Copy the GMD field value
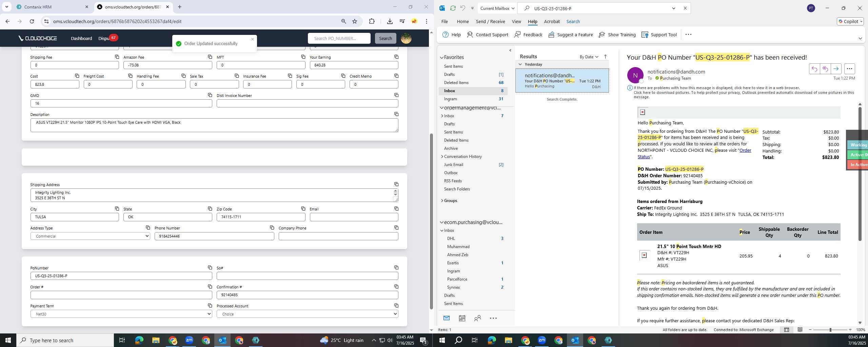 coord(210,95)
